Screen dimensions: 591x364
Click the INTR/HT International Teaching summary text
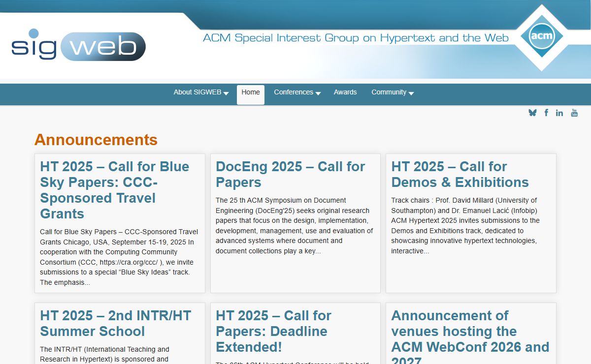pyautogui.click(x=104, y=354)
